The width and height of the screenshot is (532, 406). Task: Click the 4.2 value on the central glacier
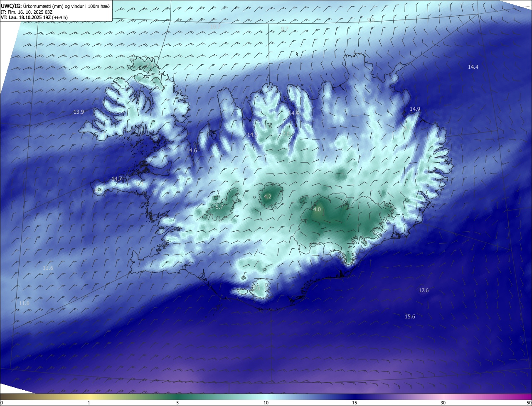pos(268,197)
